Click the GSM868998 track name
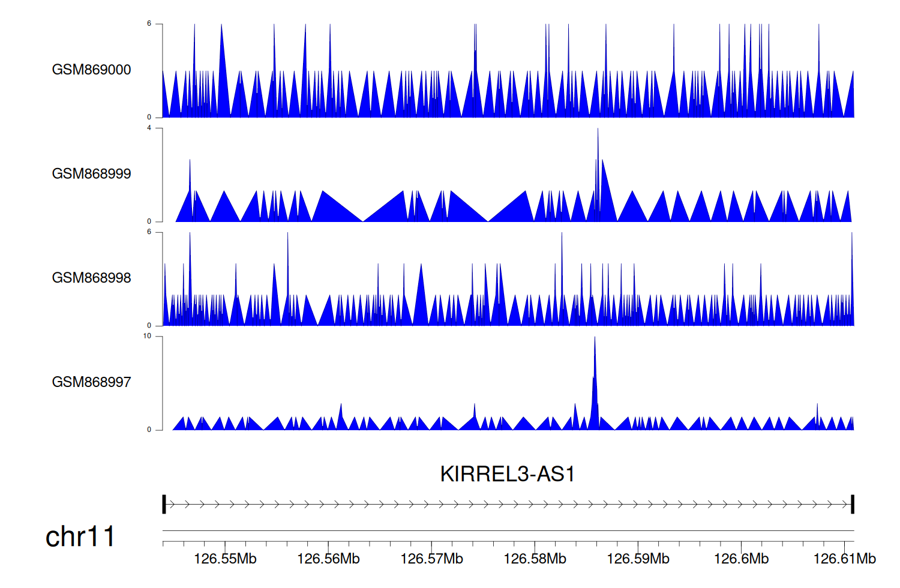Viewport: 900px width, 588px height. coord(91,278)
